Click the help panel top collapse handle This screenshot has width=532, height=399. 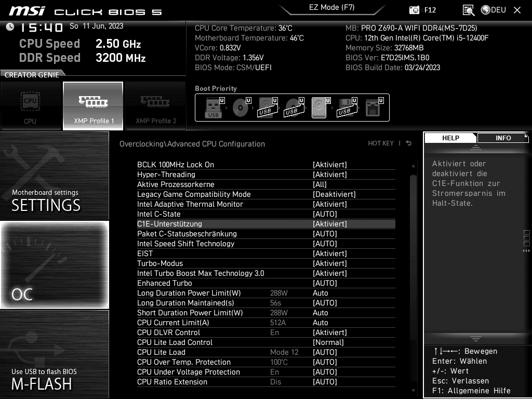coord(475,147)
